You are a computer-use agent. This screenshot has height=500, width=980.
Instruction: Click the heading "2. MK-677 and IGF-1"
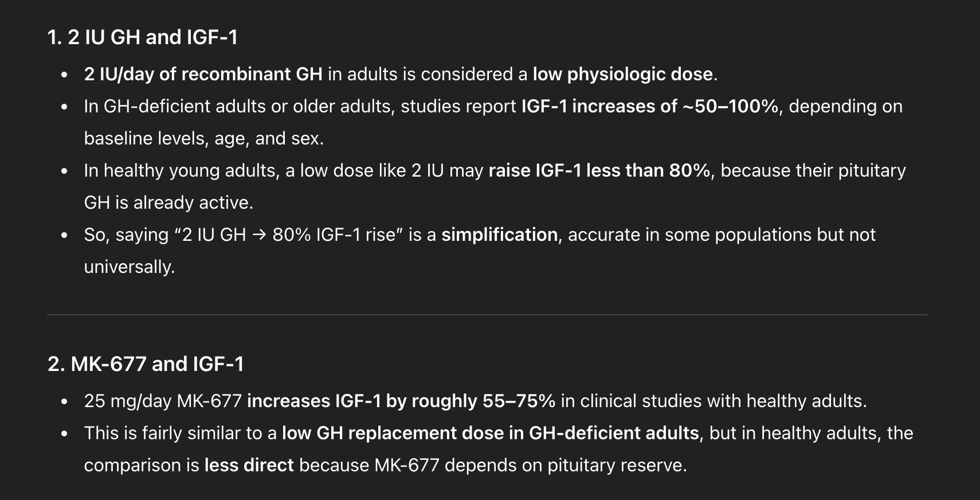[x=146, y=364]
